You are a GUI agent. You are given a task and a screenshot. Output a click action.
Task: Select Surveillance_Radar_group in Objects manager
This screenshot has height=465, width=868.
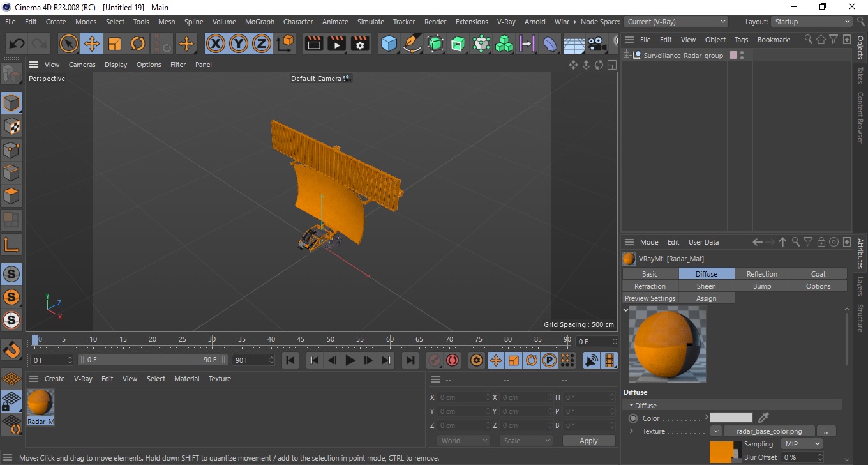[683, 56]
